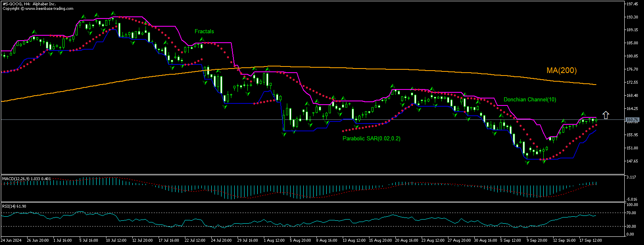The height and width of the screenshot is (245, 644).
Task: Click the 160.76 current price tag
Action: click(632, 120)
